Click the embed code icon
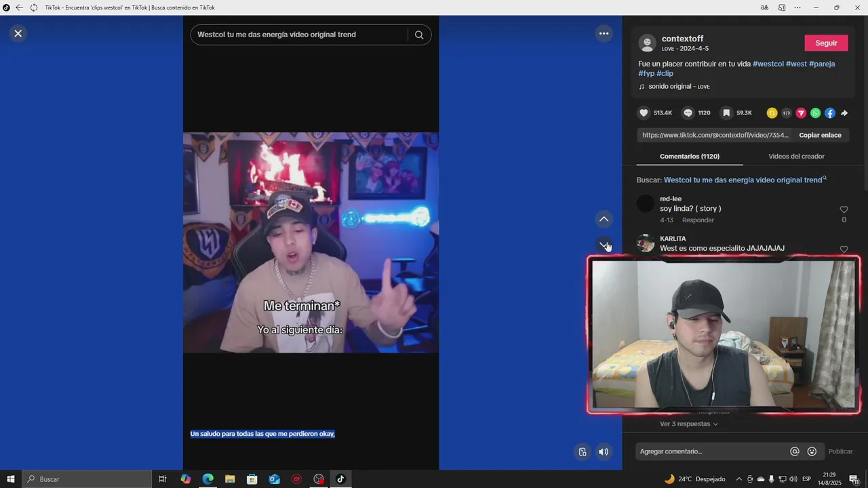 coord(786,113)
